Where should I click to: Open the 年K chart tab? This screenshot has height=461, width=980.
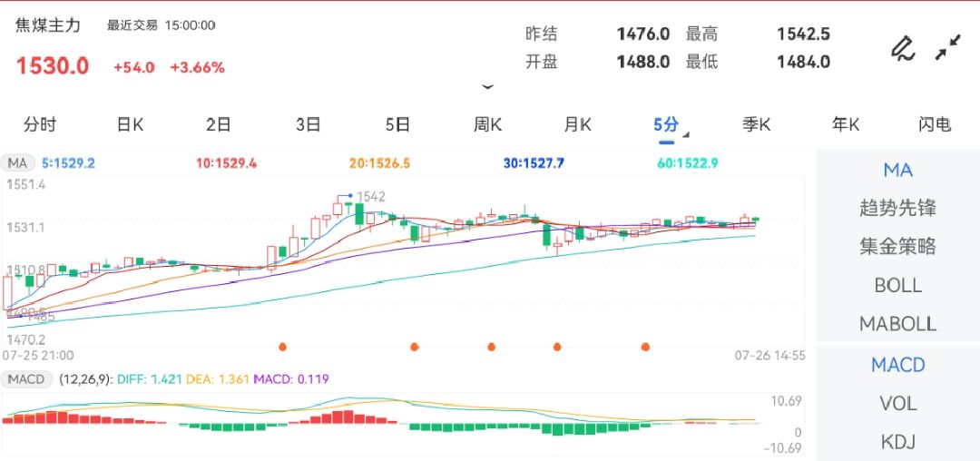846,124
